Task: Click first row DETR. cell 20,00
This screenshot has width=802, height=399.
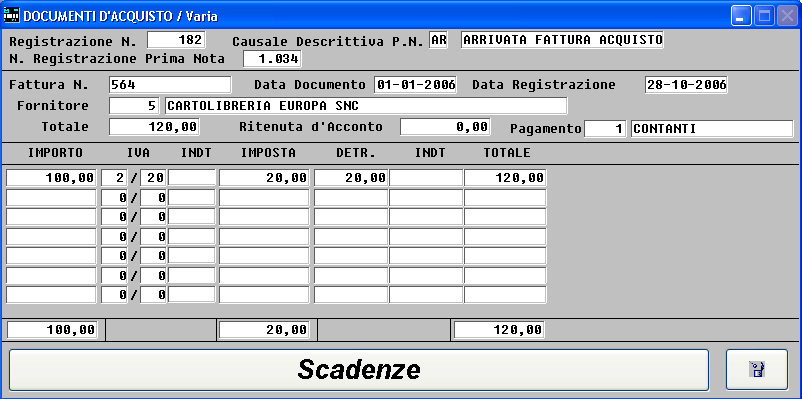Action: (351, 178)
